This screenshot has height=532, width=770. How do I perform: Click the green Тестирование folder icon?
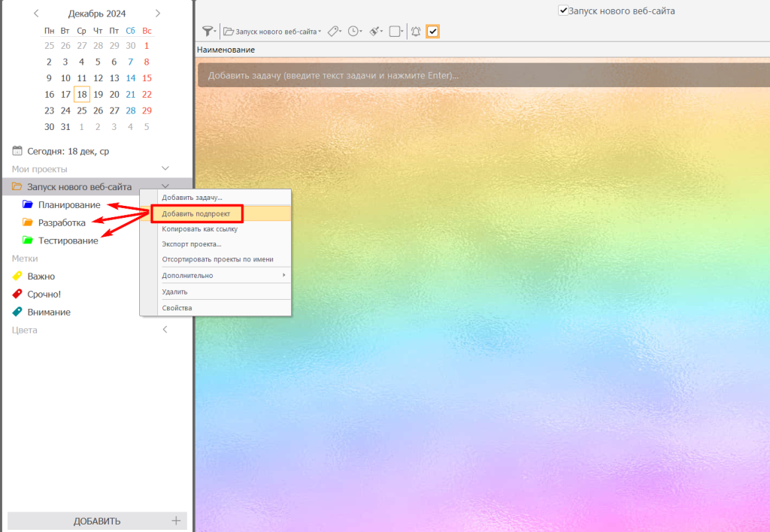pos(28,240)
